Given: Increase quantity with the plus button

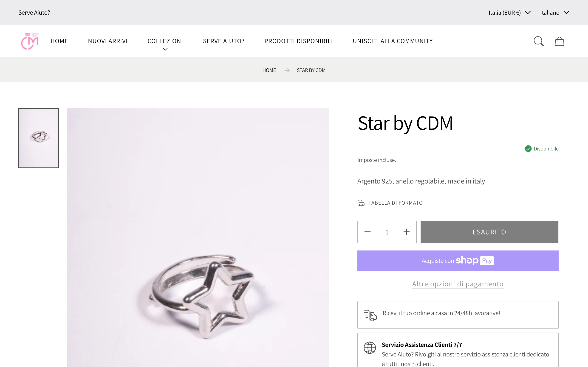Looking at the screenshot, I should point(406,232).
